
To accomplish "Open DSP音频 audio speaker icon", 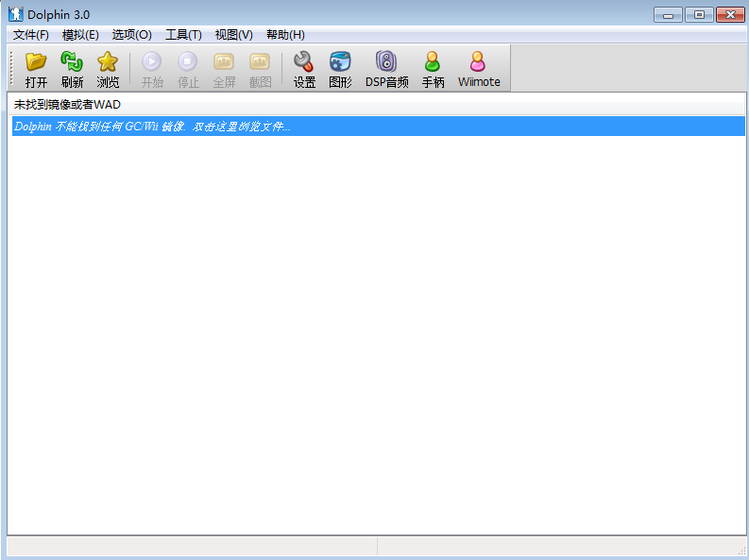I will [x=386, y=61].
